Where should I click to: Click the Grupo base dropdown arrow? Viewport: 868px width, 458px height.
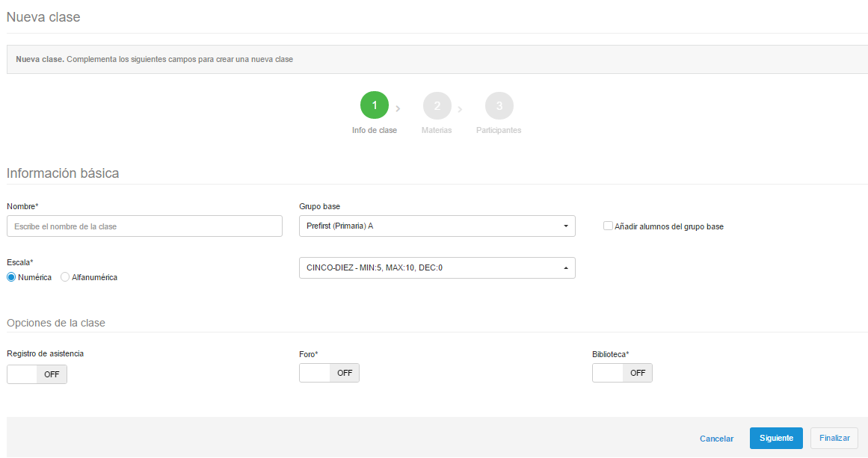565,226
